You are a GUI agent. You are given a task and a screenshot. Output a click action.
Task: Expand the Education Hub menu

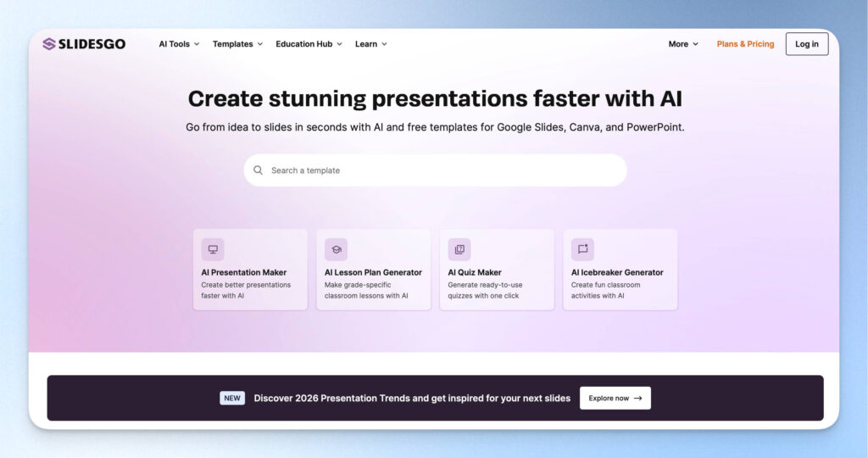tap(309, 44)
